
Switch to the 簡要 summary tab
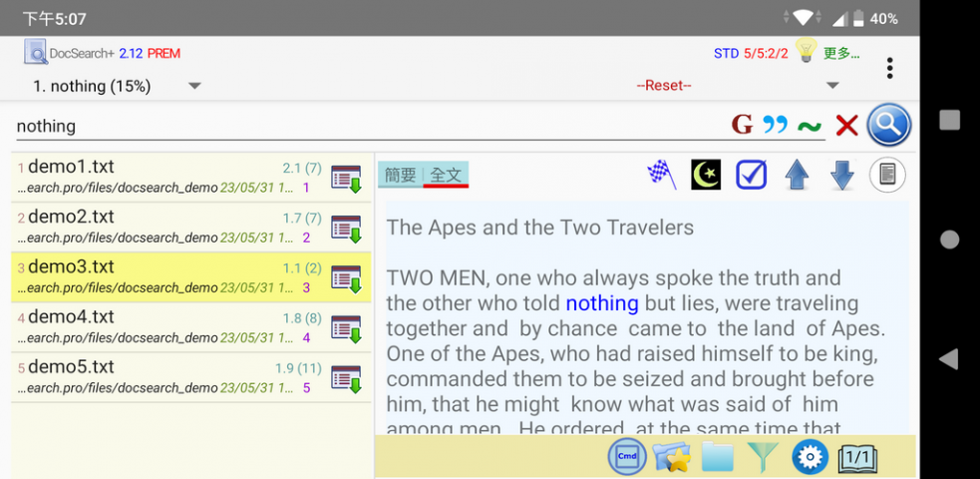click(x=401, y=175)
